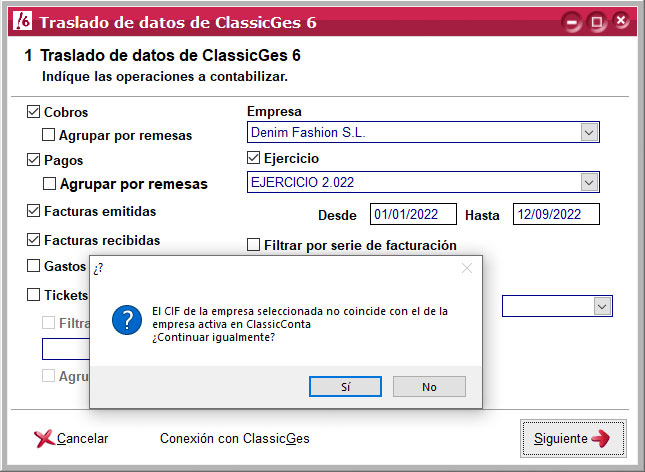Check the Tickets checkbox

pyautogui.click(x=33, y=295)
